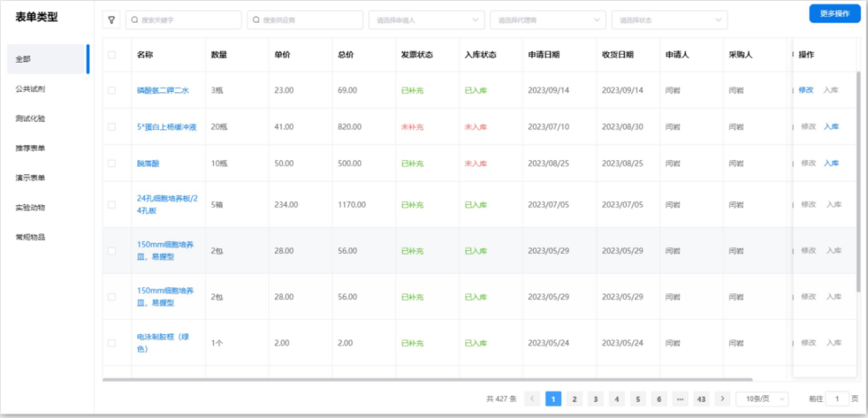This screenshot has width=868, height=418.
Task: Expand the 请选择代理商 dropdown
Action: (547, 20)
